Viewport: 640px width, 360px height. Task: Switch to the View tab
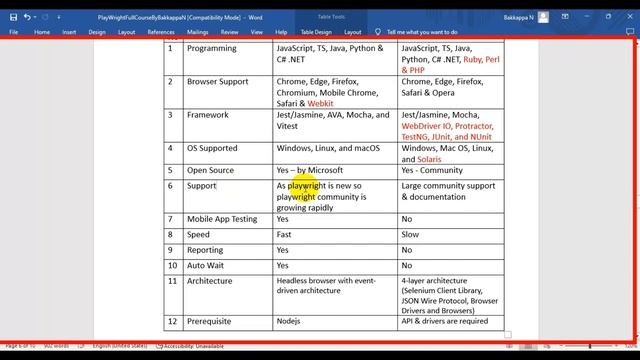point(257,32)
